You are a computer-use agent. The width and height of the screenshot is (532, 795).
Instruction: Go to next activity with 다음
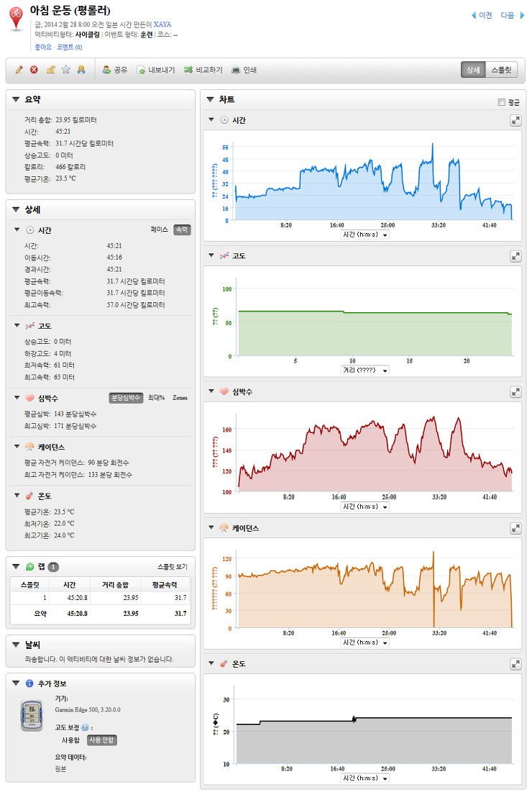tap(513, 15)
